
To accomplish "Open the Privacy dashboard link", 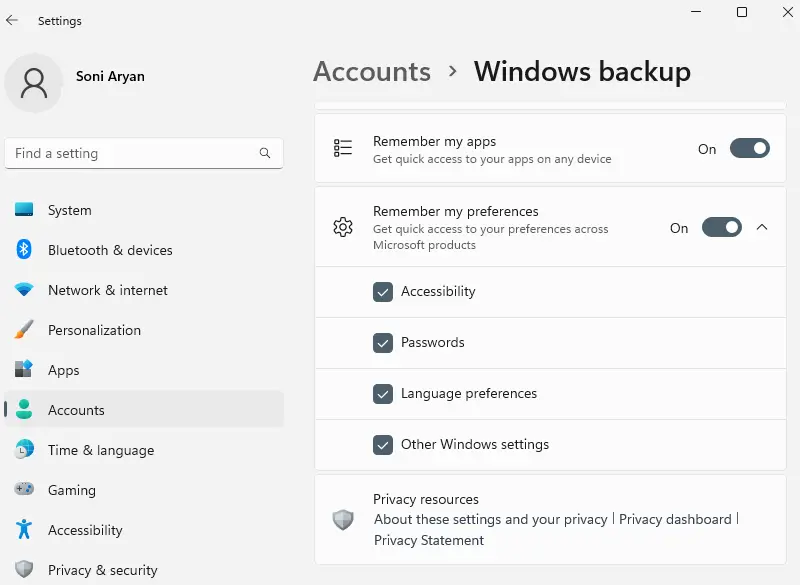I will (x=675, y=519).
